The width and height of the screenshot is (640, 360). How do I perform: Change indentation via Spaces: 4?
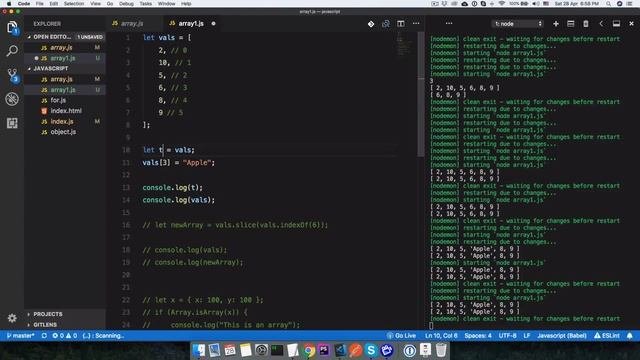[478, 336]
